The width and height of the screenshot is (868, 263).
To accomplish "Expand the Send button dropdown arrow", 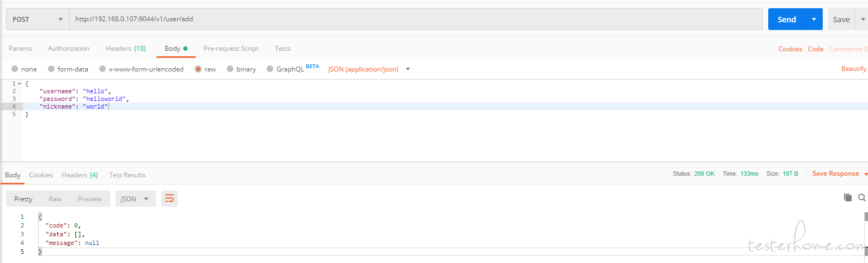I will pyautogui.click(x=813, y=19).
